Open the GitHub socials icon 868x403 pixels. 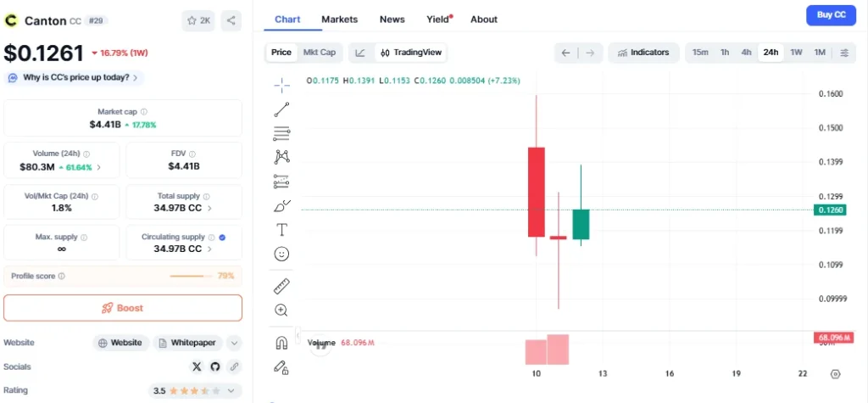click(215, 367)
